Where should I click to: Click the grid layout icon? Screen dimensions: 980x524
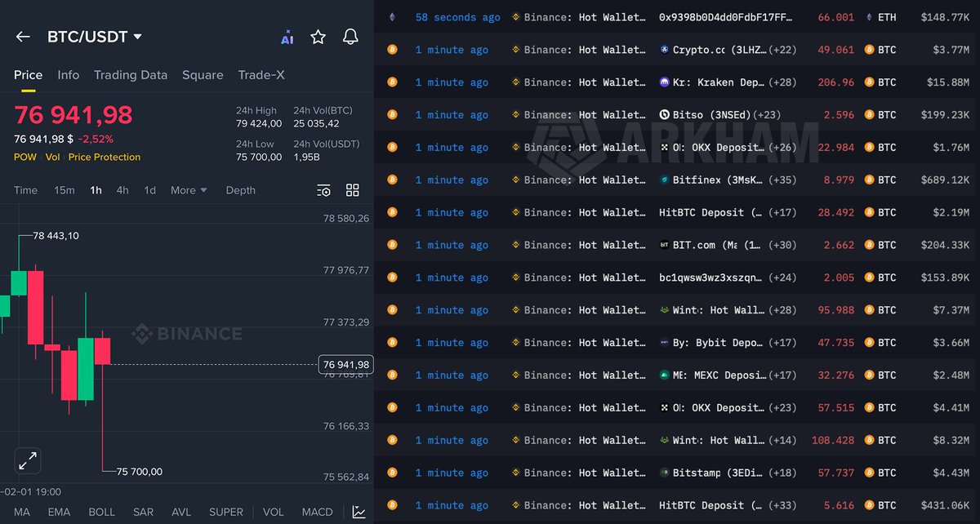(x=352, y=190)
